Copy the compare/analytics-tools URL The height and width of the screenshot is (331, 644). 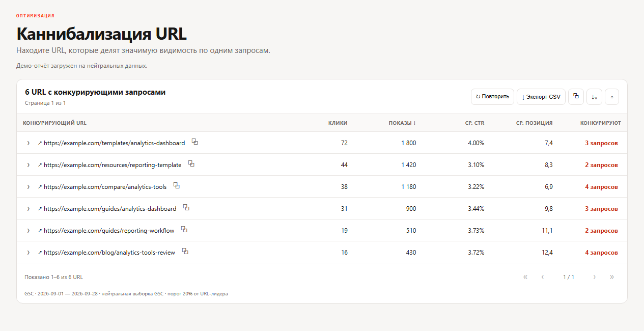pyautogui.click(x=177, y=186)
